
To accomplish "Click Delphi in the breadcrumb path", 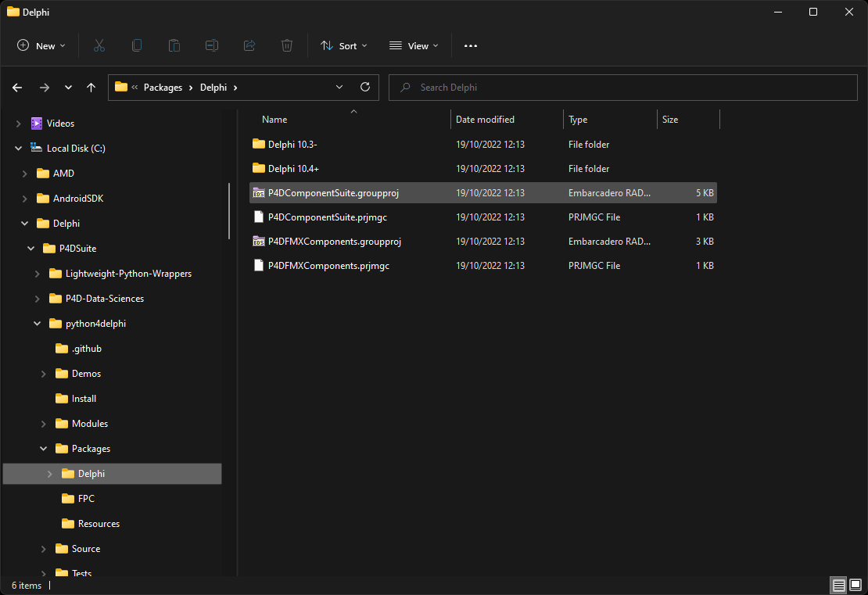I will tap(213, 88).
